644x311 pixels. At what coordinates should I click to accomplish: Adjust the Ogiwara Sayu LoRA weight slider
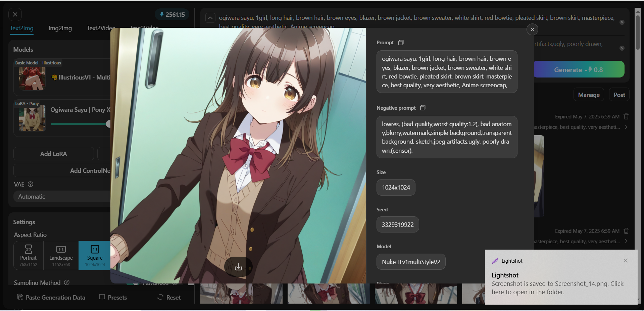(x=81, y=124)
